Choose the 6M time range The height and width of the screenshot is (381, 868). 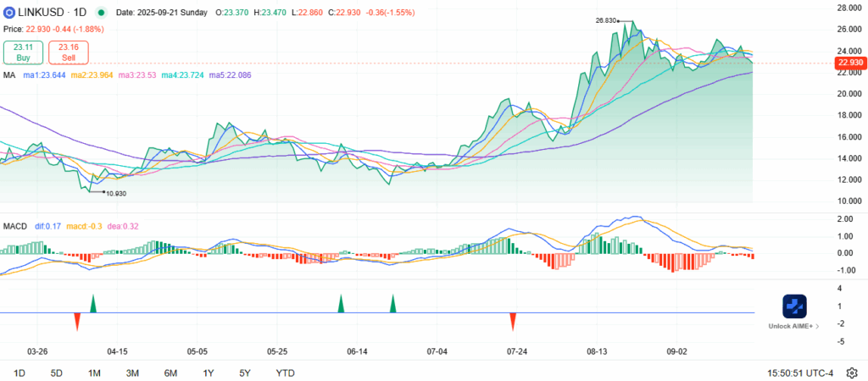click(170, 373)
